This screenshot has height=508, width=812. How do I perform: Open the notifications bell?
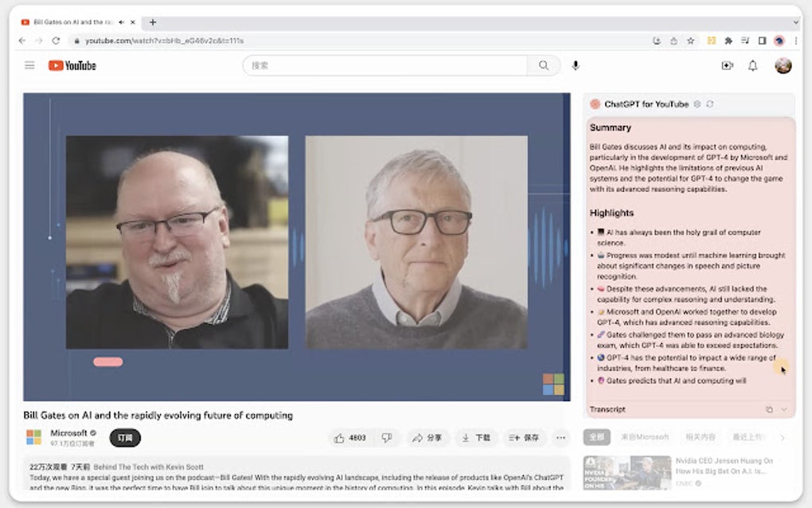click(x=753, y=65)
